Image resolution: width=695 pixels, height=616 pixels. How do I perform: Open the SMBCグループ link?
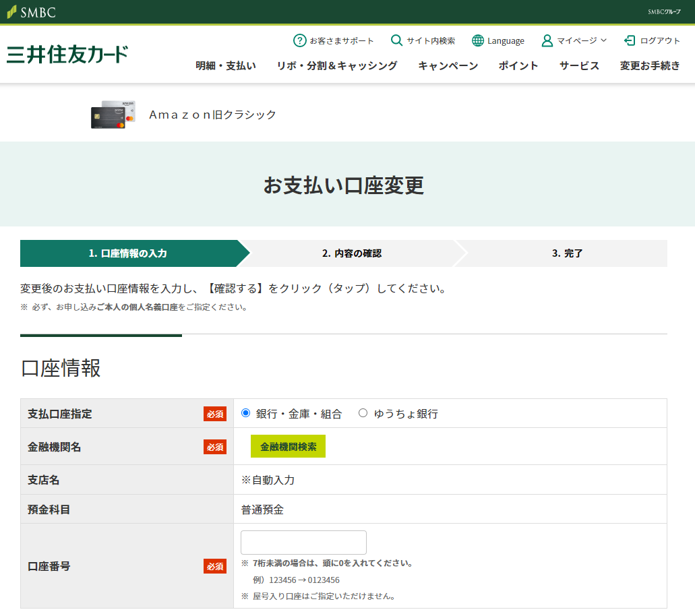(665, 11)
